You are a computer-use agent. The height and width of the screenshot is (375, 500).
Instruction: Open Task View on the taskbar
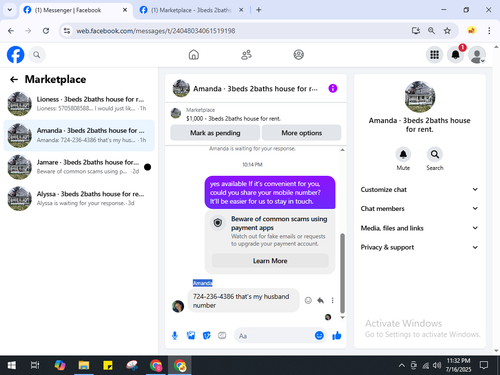point(35,365)
